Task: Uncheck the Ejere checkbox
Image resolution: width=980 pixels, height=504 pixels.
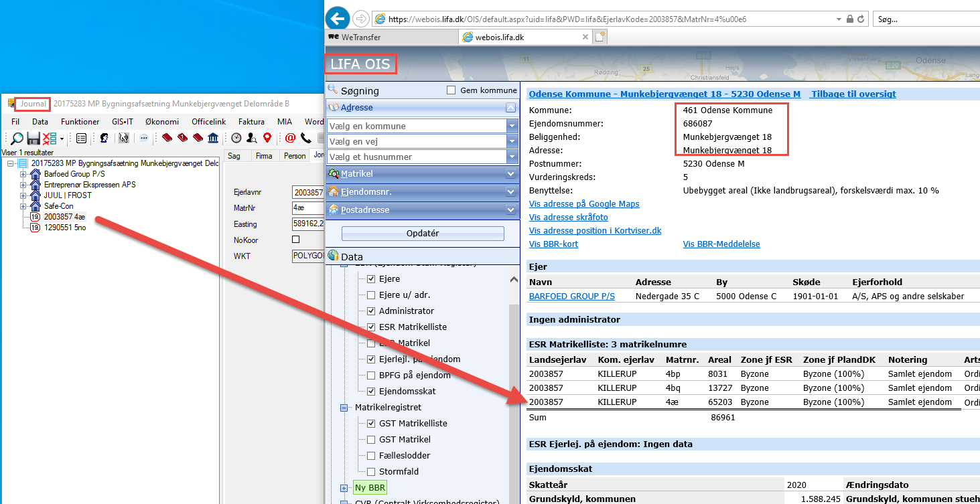Action: click(x=371, y=279)
